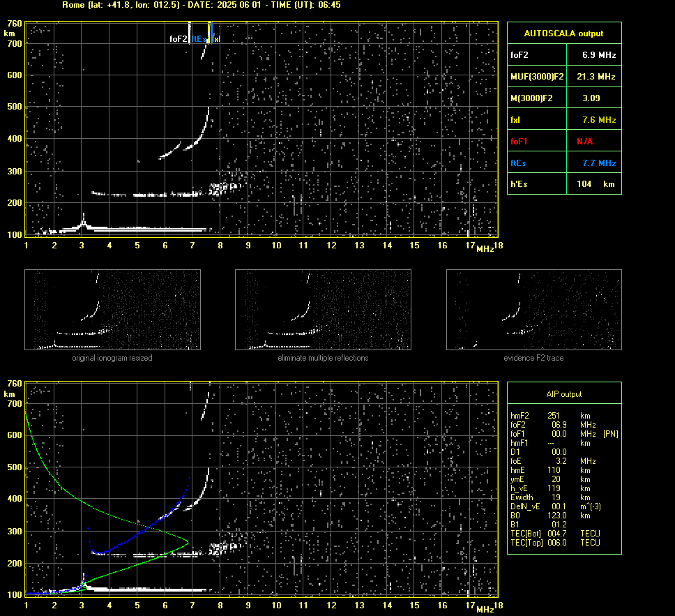Screen dimensions: 675x616
Task: Click the blue ftEs 7.7 MHz value
Action: click(599, 163)
